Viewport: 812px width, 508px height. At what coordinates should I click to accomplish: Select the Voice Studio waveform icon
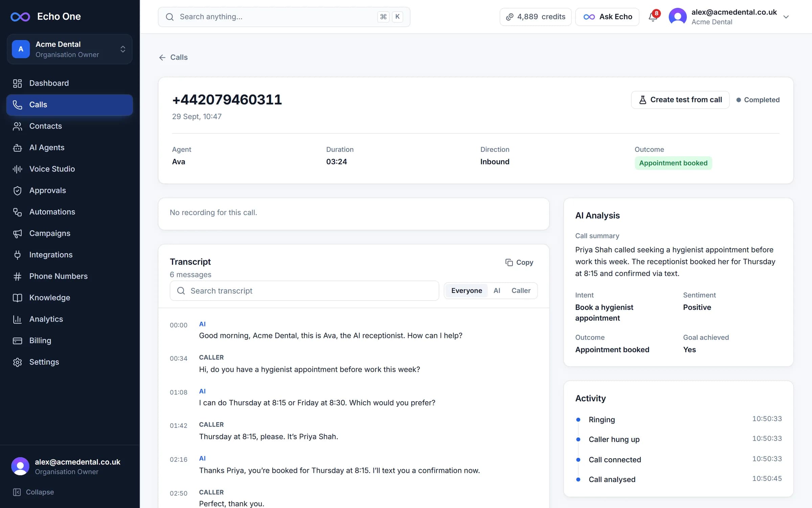click(17, 169)
